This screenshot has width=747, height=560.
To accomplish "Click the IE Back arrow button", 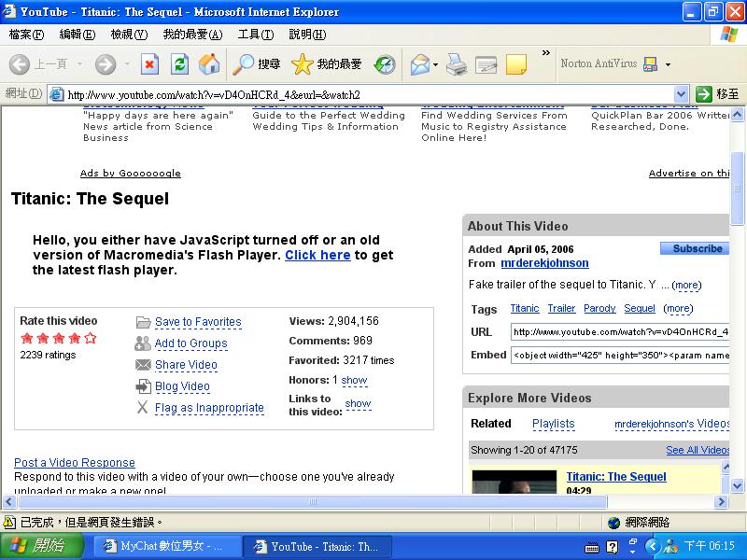I will tap(20, 64).
